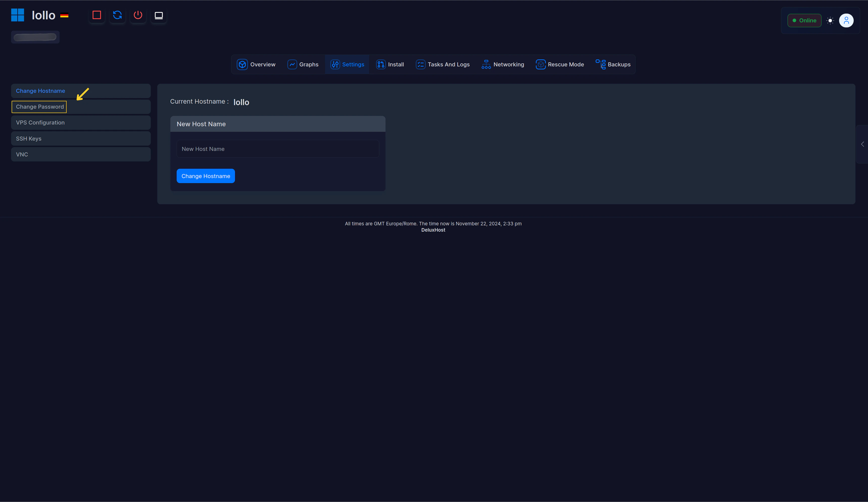868x502 pixels.
Task: Open SSH Keys settings section
Action: [x=29, y=139]
